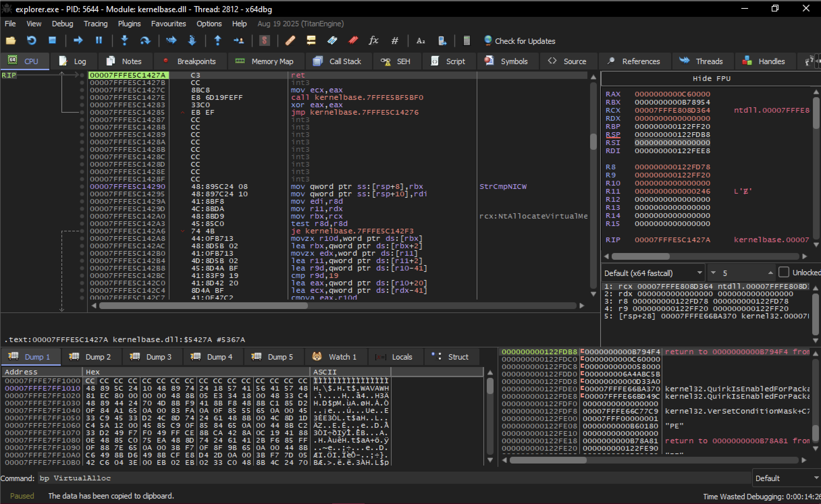The width and height of the screenshot is (821, 504).
Task: Open the Scylla plugin icon
Action: [264, 41]
